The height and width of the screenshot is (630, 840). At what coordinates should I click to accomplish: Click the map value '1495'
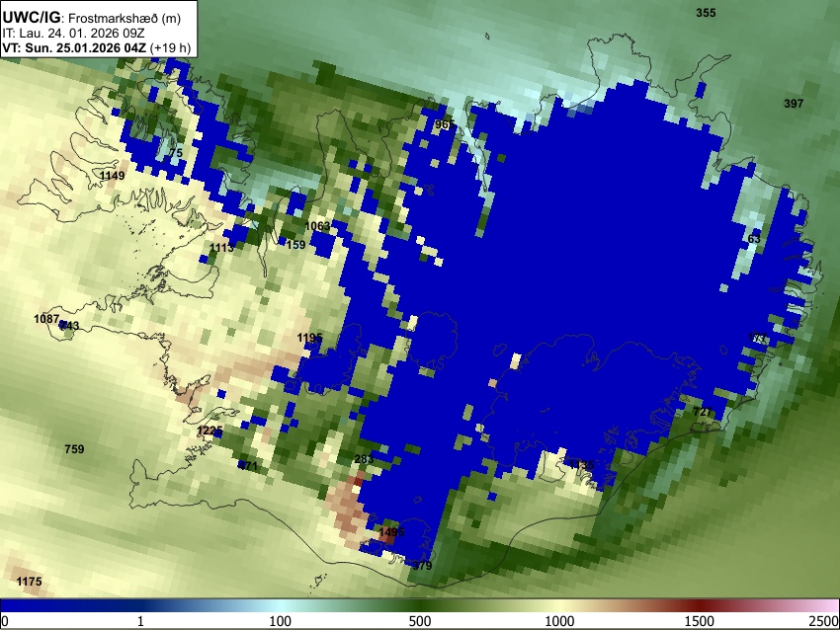click(x=391, y=532)
